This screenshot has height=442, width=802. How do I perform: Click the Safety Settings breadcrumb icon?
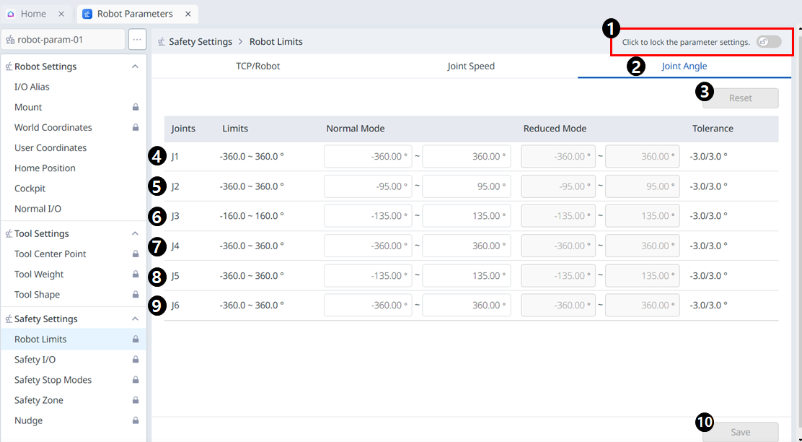point(162,42)
